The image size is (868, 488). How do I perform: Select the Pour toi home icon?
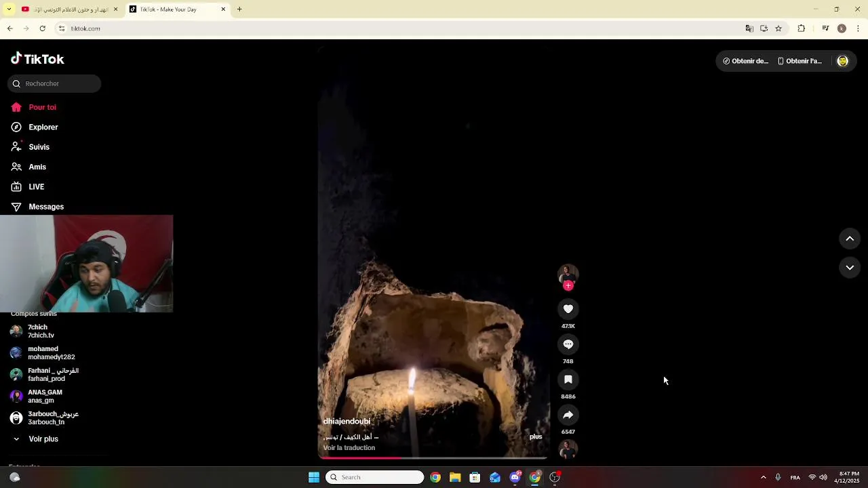click(16, 107)
